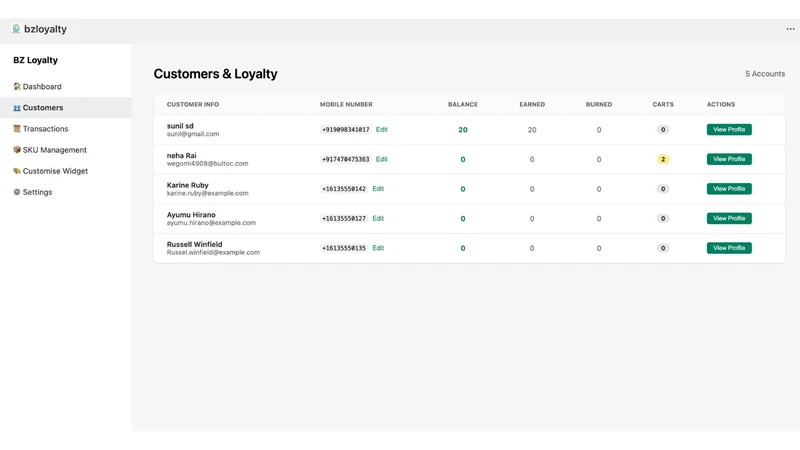Click the CARTS column header
800x450 pixels.
(x=663, y=104)
